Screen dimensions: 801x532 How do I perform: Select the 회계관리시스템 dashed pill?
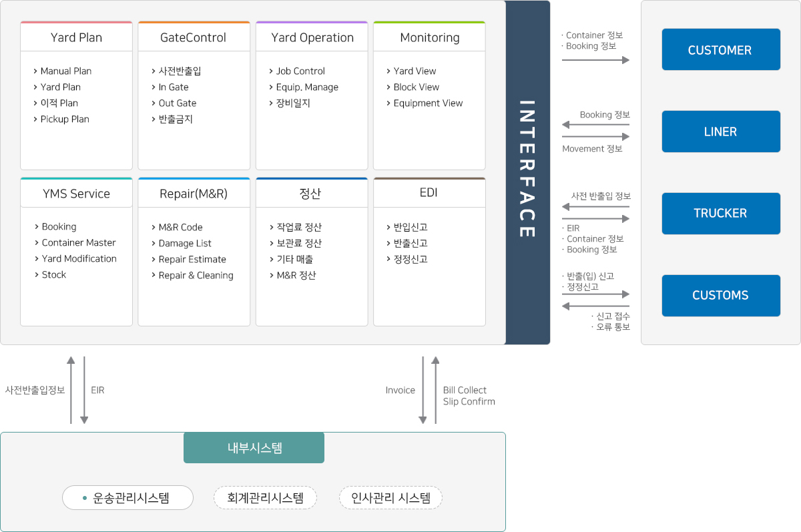[x=265, y=497]
